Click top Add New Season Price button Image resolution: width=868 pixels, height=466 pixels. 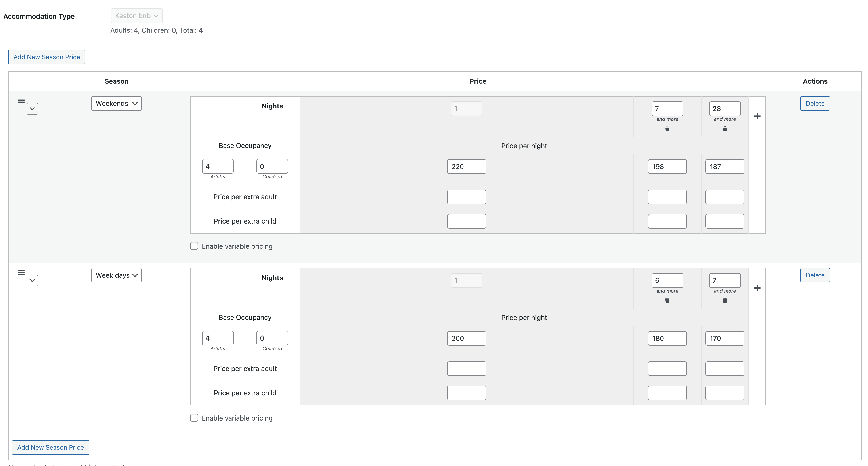pos(46,57)
